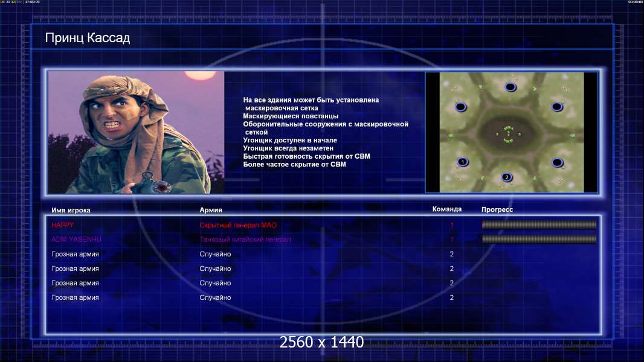Click team number in ADM YASENHU's row
Image resolution: width=644 pixels, height=362 pixels.
tap(451, 240)
